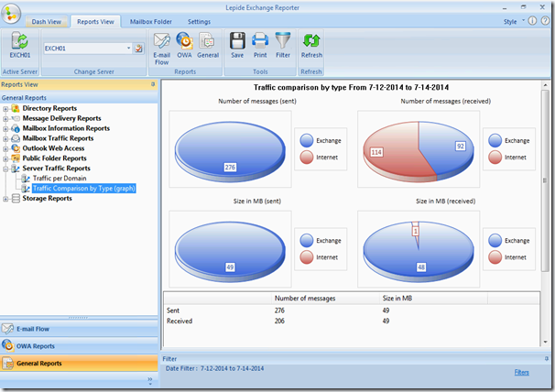Screen dimensions: 555x392
Task: Open the General reports ribbon icon
Action: pyautogui.click(x=207, y=40)
